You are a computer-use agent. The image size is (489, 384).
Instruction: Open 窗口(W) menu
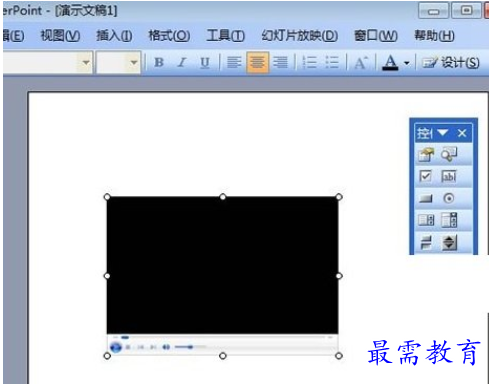[376, 35]
